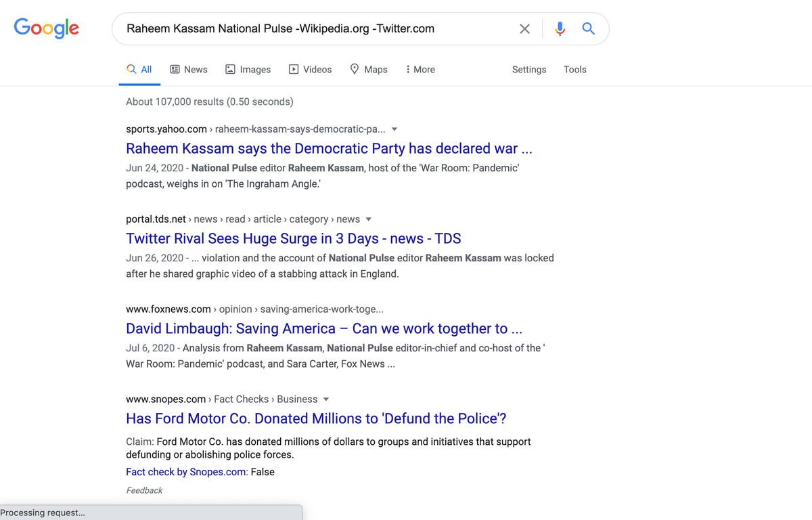The height and width of the screenshot is (520, 812).
Task: Switch to the Maps tab
Action: tap(369, 69)
